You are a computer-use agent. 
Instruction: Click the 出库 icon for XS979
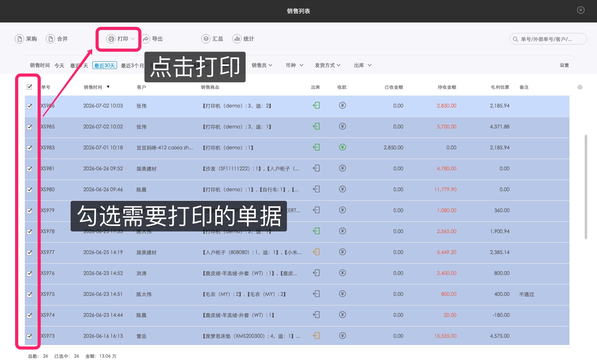pos(316,210)
